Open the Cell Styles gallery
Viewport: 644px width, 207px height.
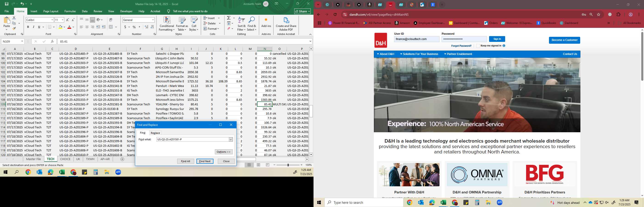point(194,24)
